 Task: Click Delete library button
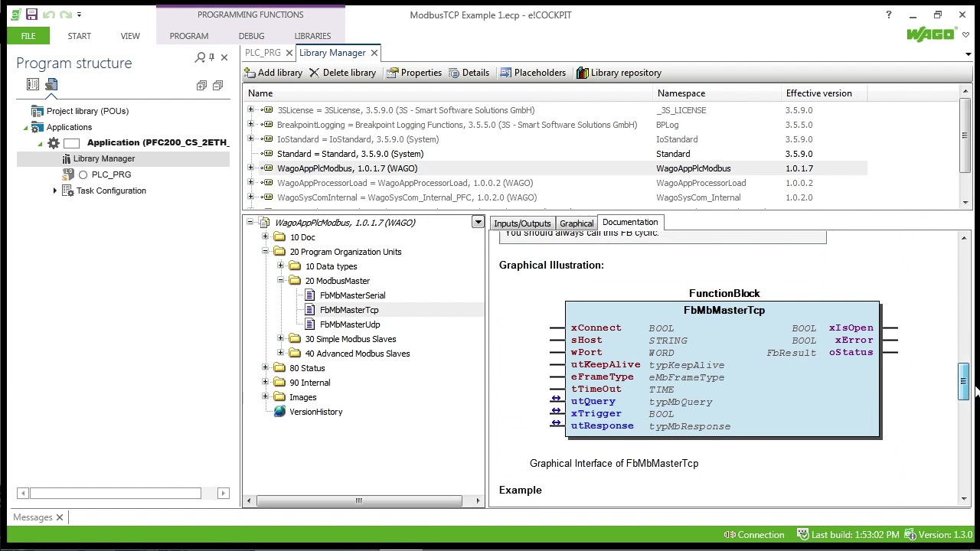[x=342, y=73]
